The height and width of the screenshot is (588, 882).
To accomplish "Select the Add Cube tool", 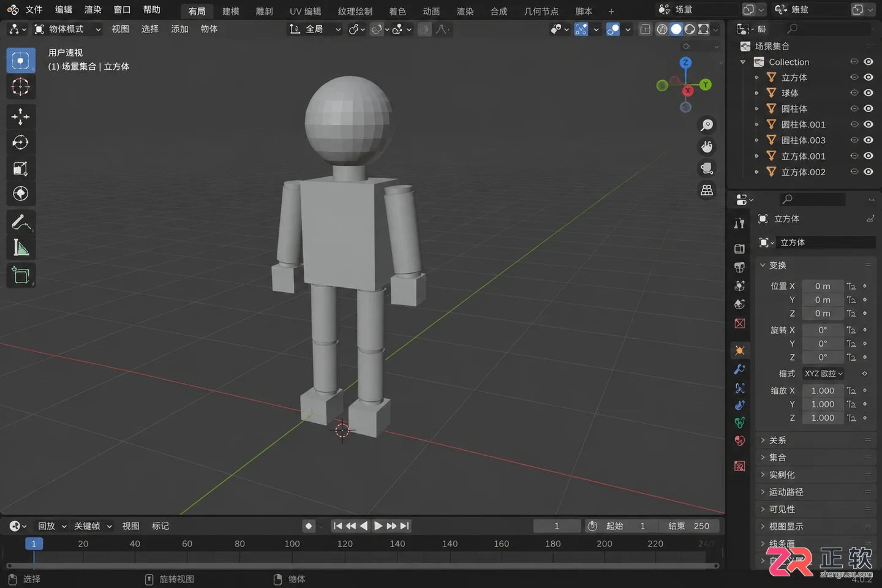I will pyautogui.click(x=20, y=276).
